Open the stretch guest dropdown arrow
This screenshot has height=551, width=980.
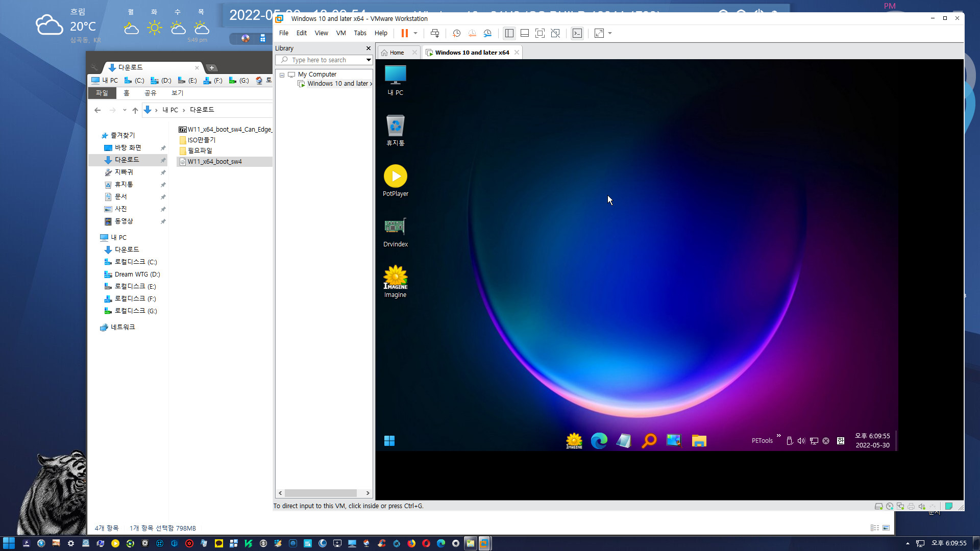[x=610, y=33]
